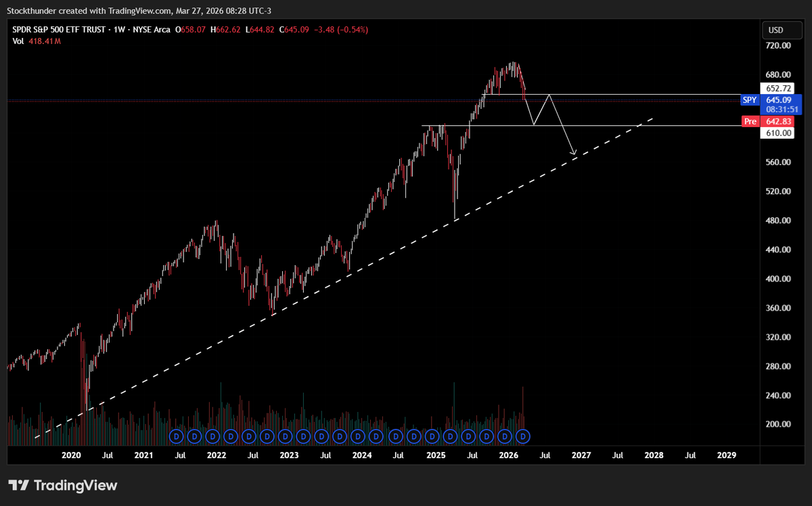This screenshot has width=812, height=506.
Task: Click the 520.00 price axis label
Action: pos(778,191)
